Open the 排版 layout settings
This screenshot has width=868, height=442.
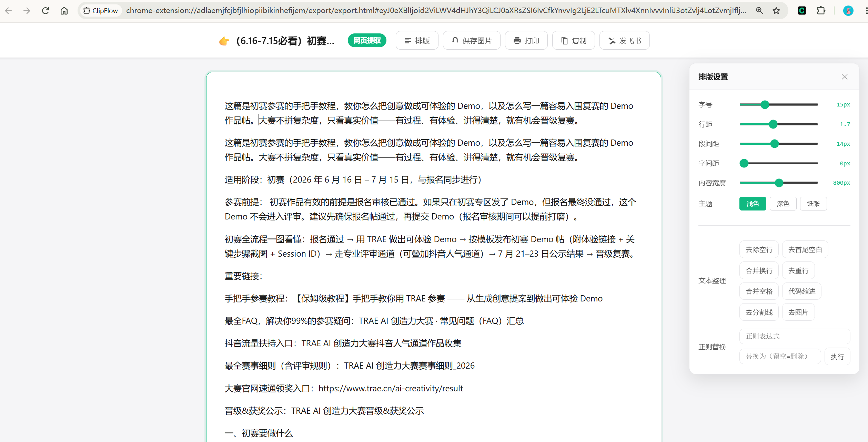pos(417,41)
